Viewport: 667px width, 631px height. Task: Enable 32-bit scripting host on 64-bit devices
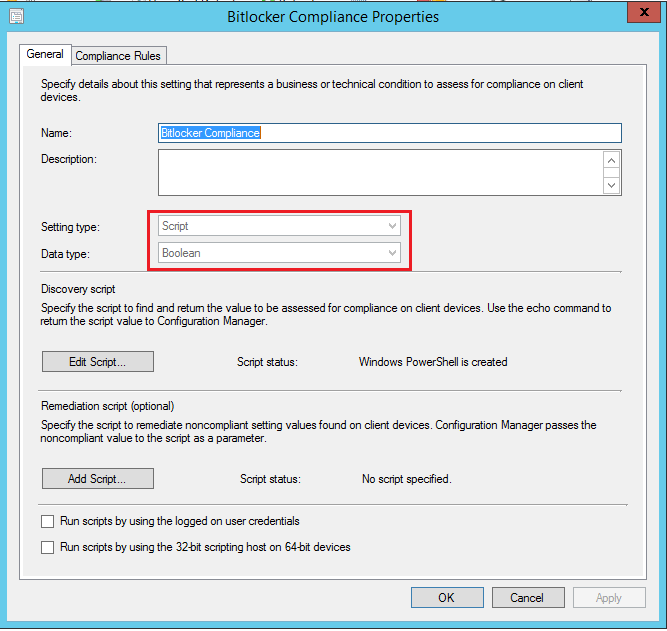tap(47, 547)
